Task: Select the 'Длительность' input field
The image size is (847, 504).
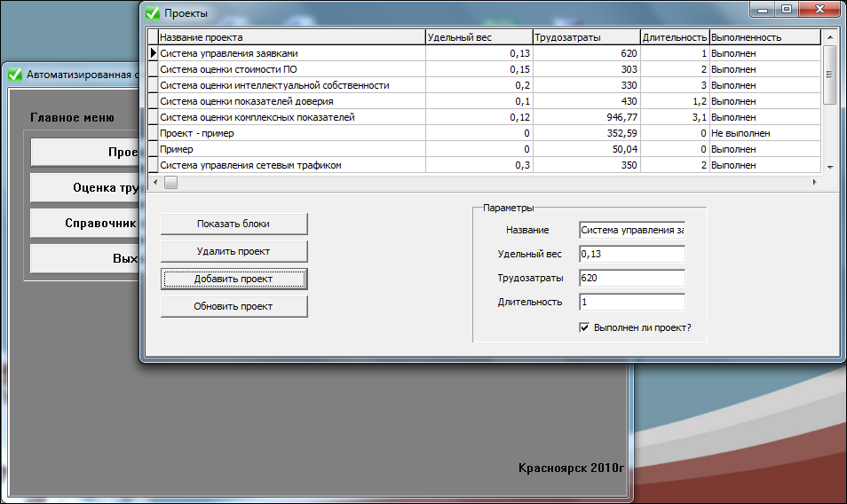Action: [x=630, y=303]
